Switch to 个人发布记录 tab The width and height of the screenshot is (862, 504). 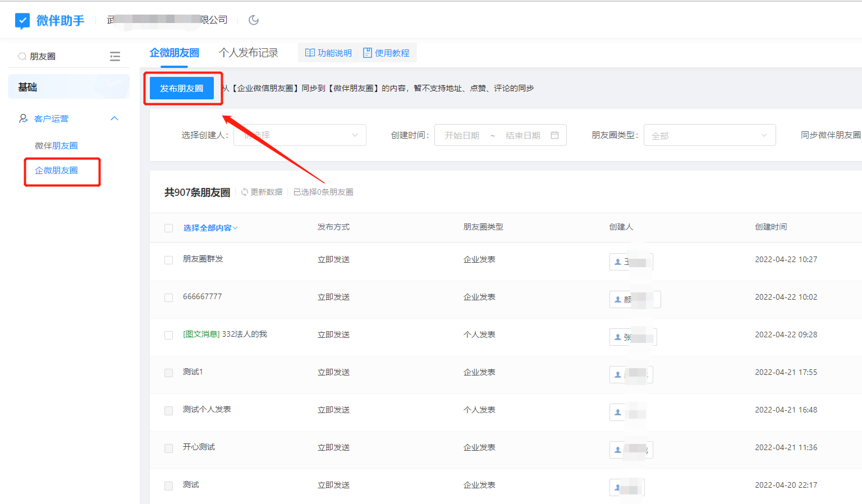pyautogui.click(x=248, y=53)
